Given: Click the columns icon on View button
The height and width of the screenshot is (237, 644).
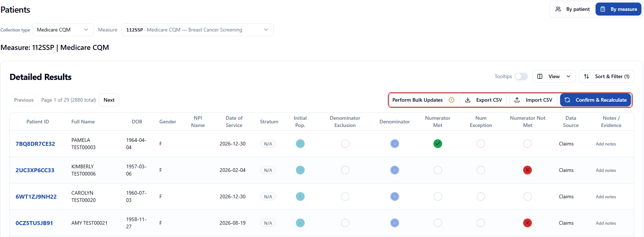Looking at the screenshot, I should [x=540, y=76].
